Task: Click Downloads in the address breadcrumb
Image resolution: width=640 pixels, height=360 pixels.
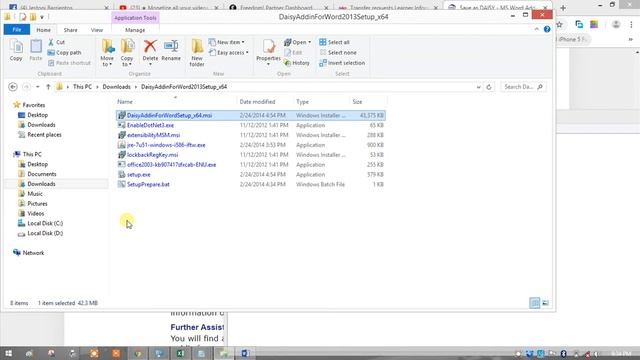Action: [116, 87]
